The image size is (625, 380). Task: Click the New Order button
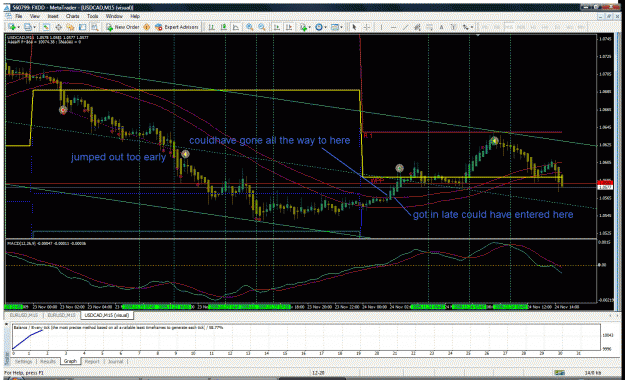point(122,27)
